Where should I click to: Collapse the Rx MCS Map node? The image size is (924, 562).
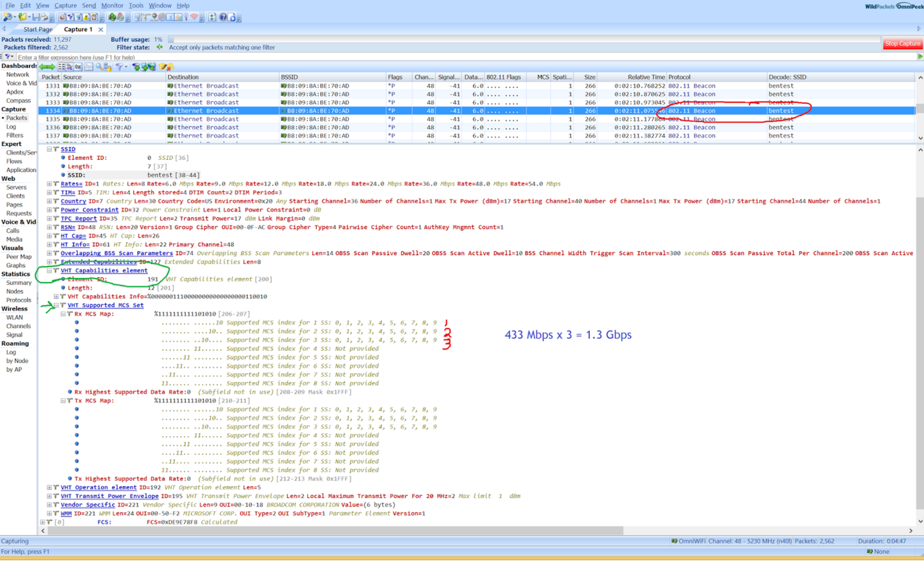(63, 314)
